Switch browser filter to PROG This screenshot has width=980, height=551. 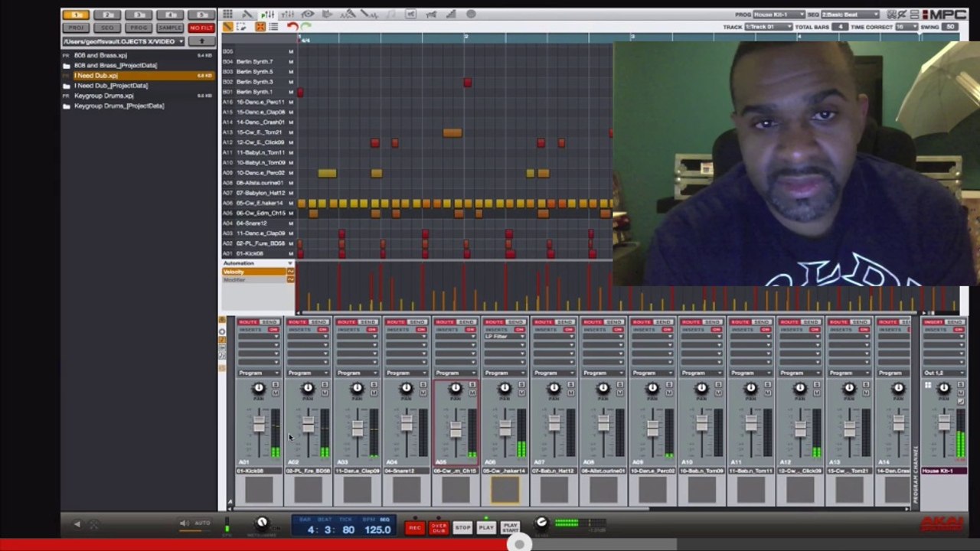[139, 28]
